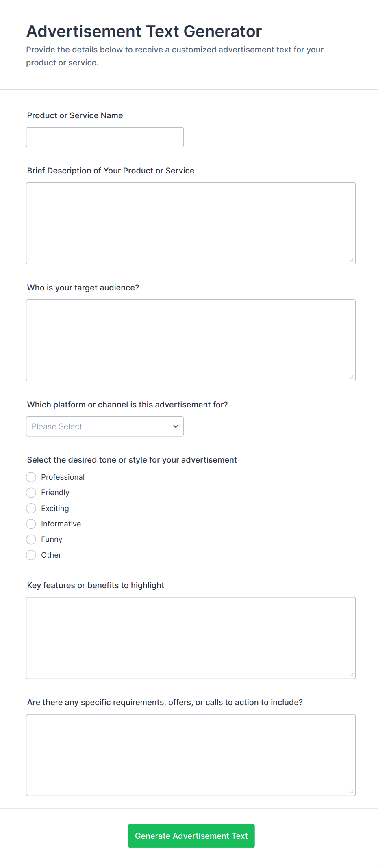378x868 pixels.
Task: Open the platform or channel dropdown
Action: coord(105,426)
